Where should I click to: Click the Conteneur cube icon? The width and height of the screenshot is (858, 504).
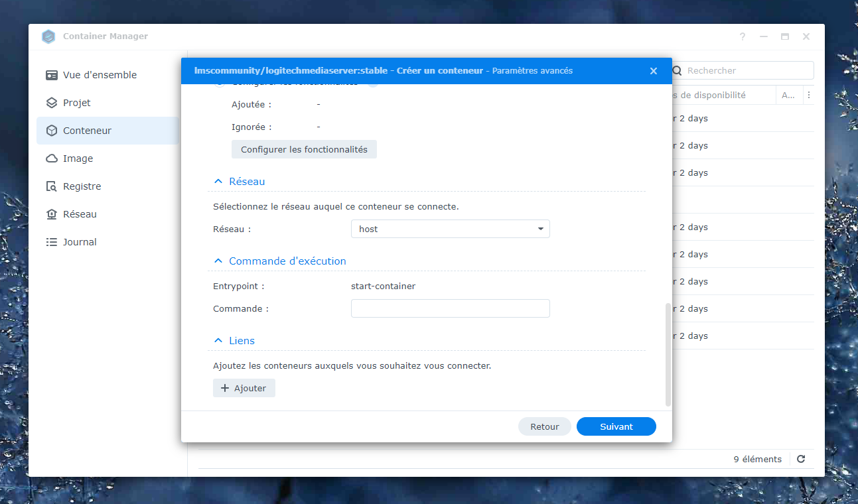[x=52, y=131]
